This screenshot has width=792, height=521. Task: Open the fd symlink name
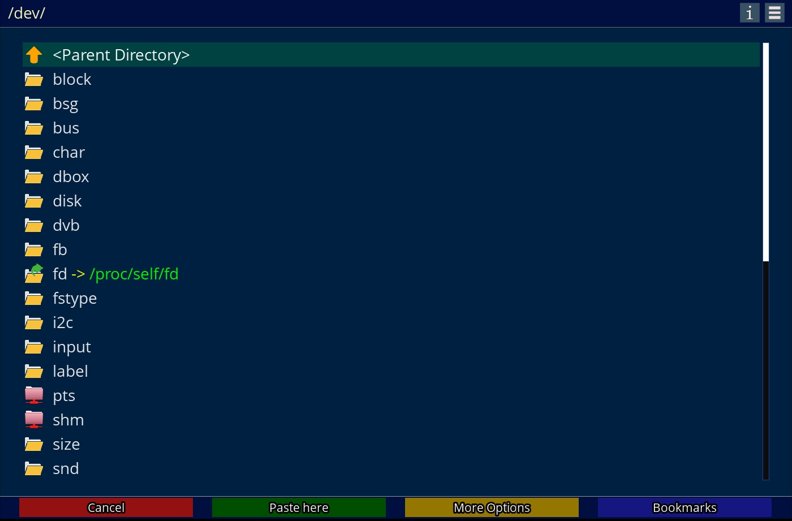[60, 274]
